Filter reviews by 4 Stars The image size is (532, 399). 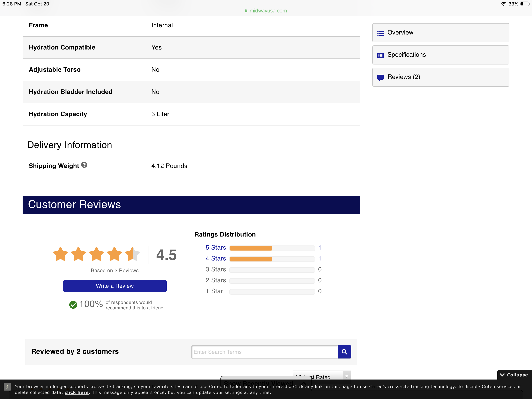tap(216, 259)
